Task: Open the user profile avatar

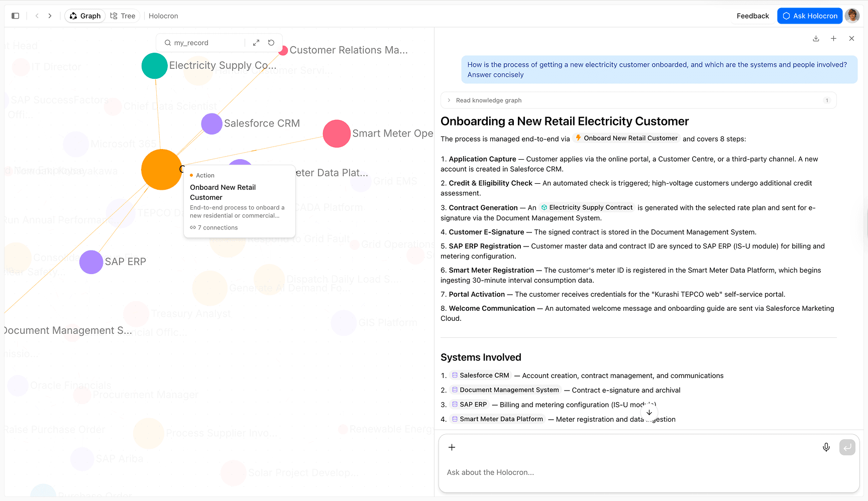Action: pos(852,16)
